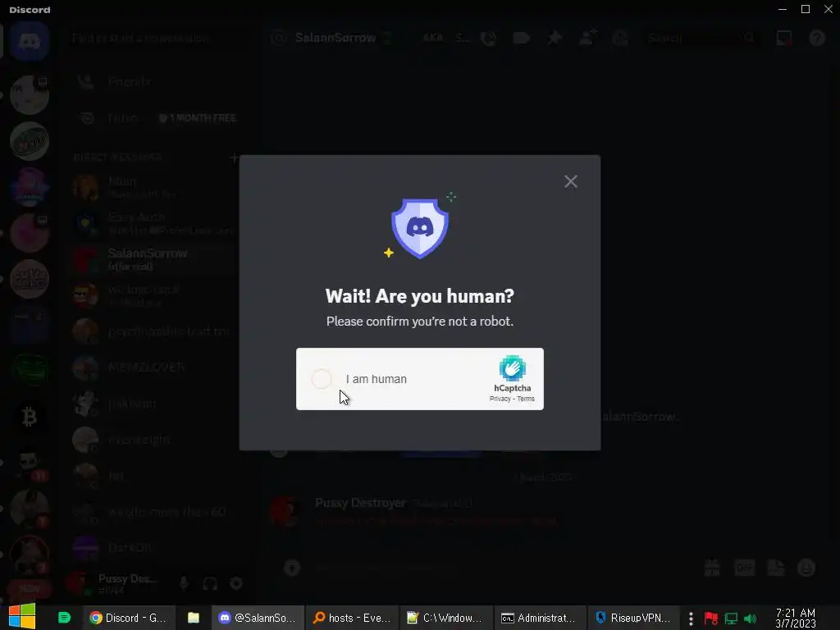This screenshot has height=630, width=840.
Task: Click the Discord shield badge icon
Action: (419, 228)
